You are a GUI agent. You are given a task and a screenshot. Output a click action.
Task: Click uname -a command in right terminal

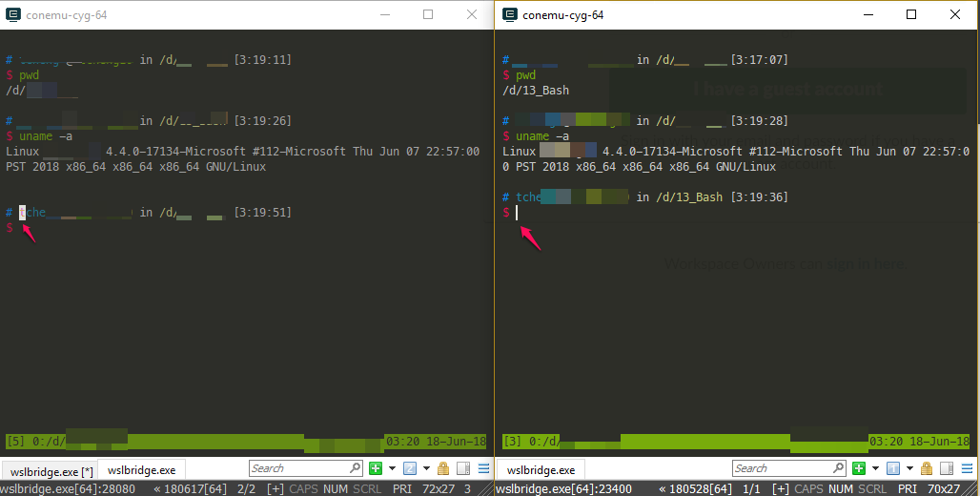pos(542,136)
